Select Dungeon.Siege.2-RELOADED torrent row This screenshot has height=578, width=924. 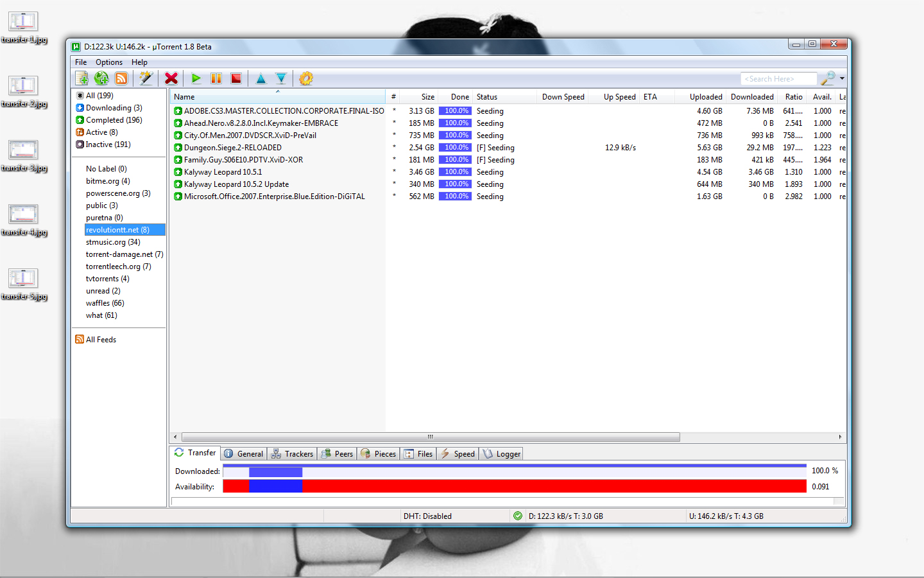point(508,148)
